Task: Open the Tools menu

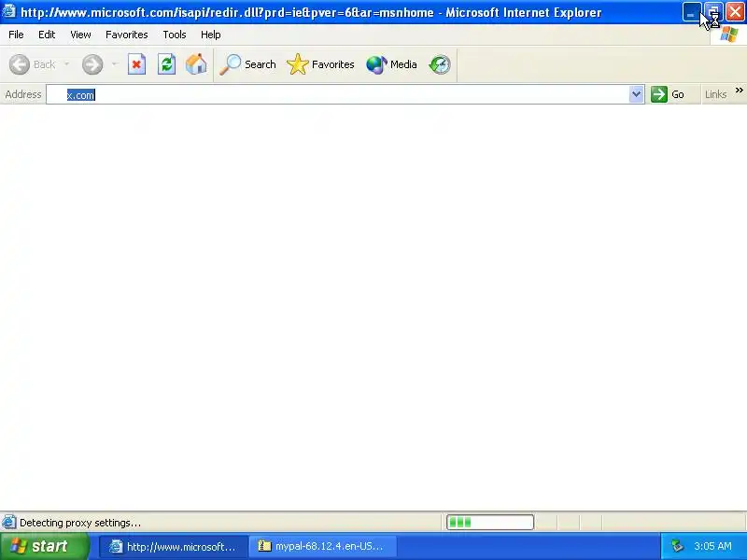Action: (x=175, y=35)
